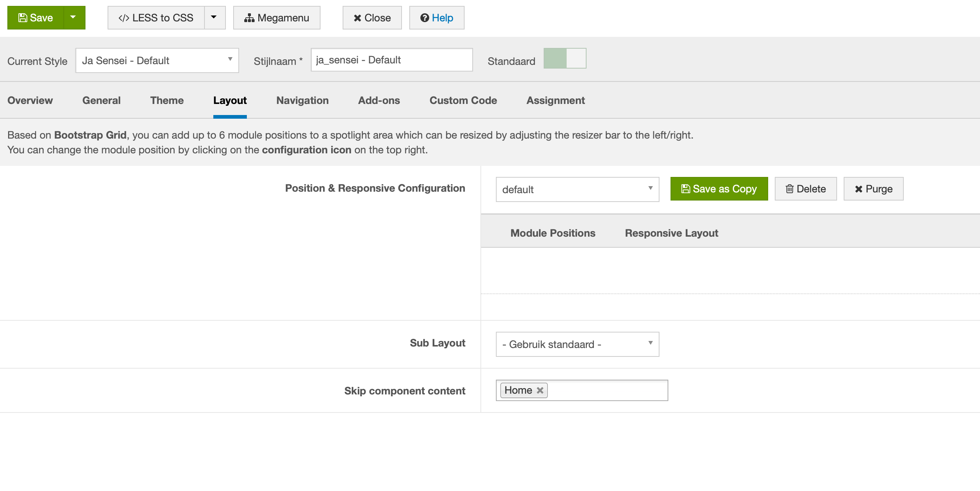Click the Delete trash button
Viewport: 980px width, 491px height.
[805, 189]
